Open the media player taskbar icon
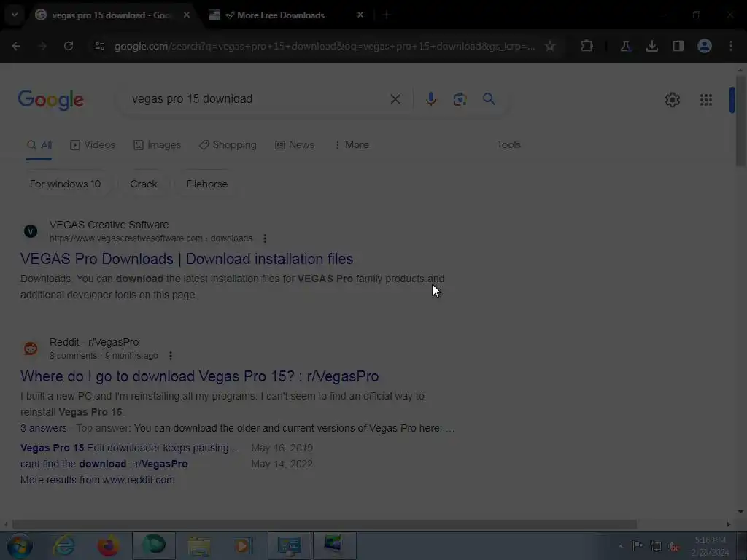 [243, 545]
